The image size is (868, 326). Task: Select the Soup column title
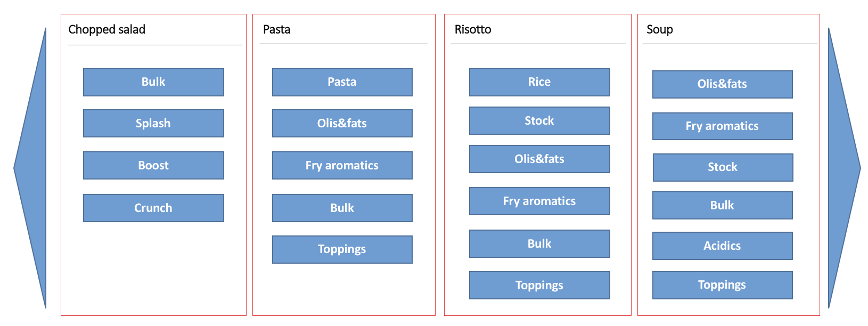(660, 30)
